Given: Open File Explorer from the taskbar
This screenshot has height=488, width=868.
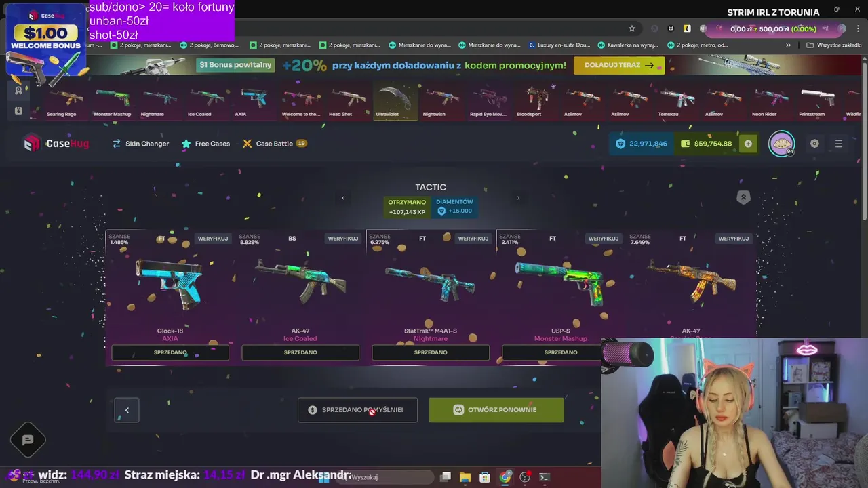Looking at the screenshot, I should tap(465, 477).
